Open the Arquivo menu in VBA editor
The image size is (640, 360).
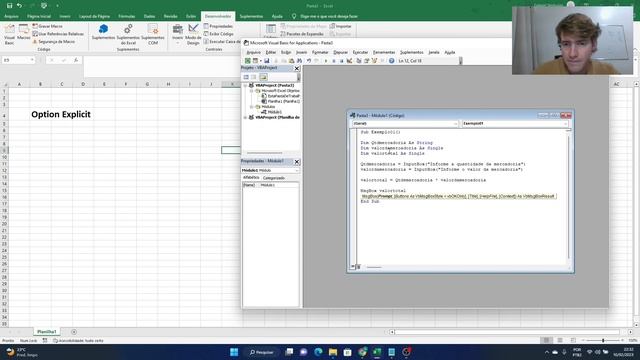tap(253, 52)
